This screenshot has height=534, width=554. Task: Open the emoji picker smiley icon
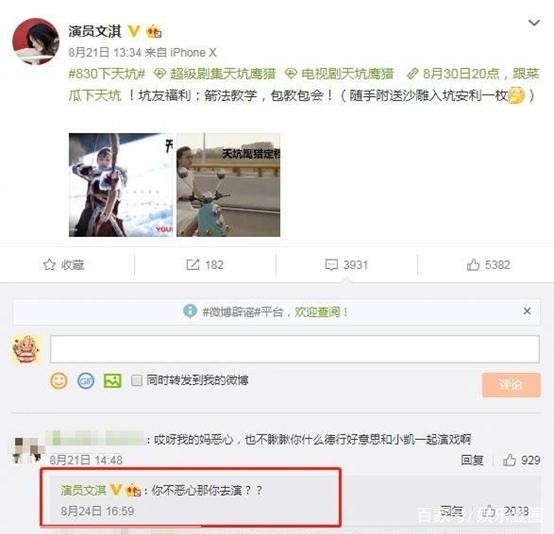tap(59, 381)
